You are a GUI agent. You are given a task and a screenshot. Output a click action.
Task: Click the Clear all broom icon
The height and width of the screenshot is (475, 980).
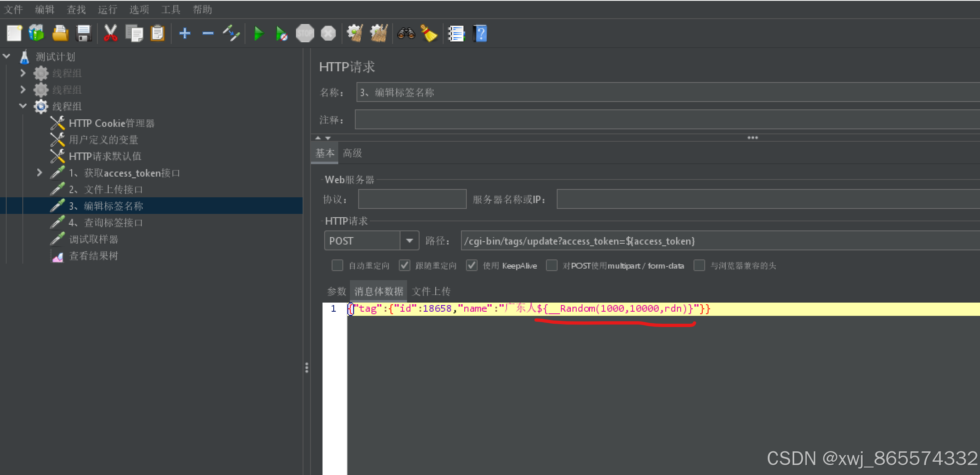click(x=379, y=34)
